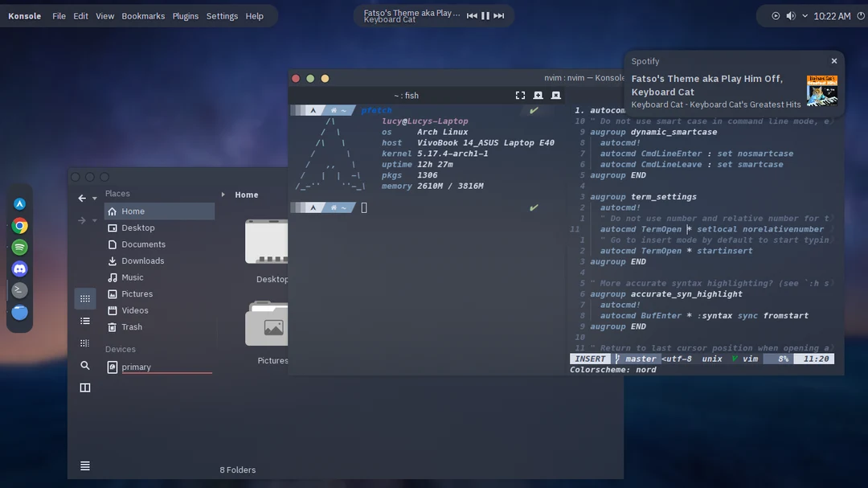The image size is (868, 488).
Task: Open Spotify from the dock
Action: point(19,247)
